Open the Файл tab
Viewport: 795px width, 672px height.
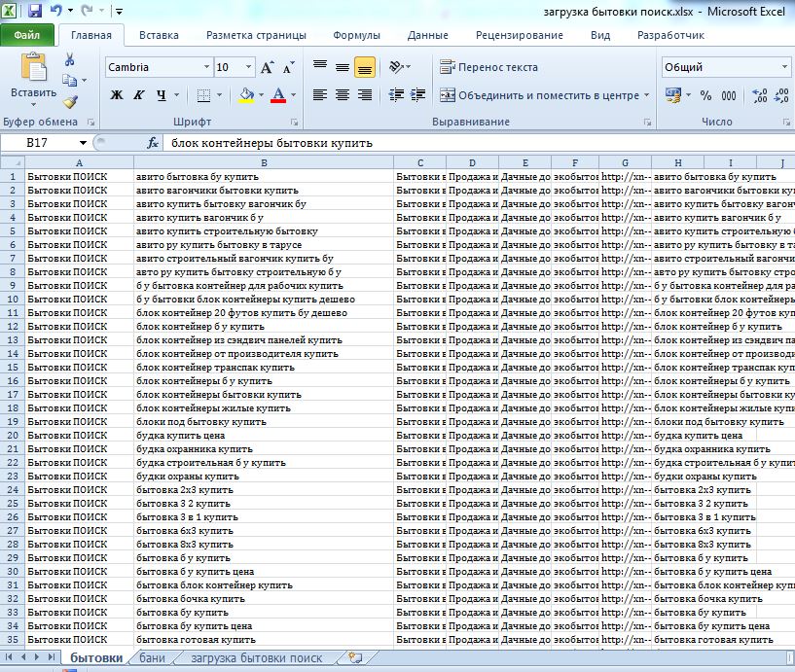point(27,35)
